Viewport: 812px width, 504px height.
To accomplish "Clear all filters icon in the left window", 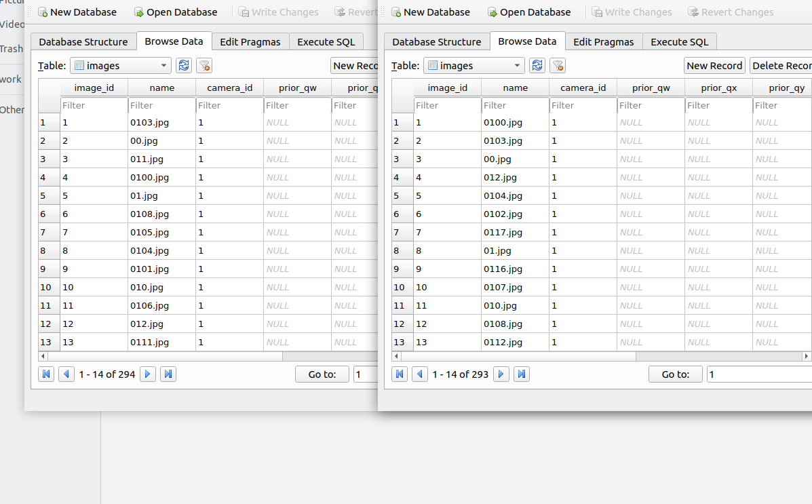I will tap(204, 65).
